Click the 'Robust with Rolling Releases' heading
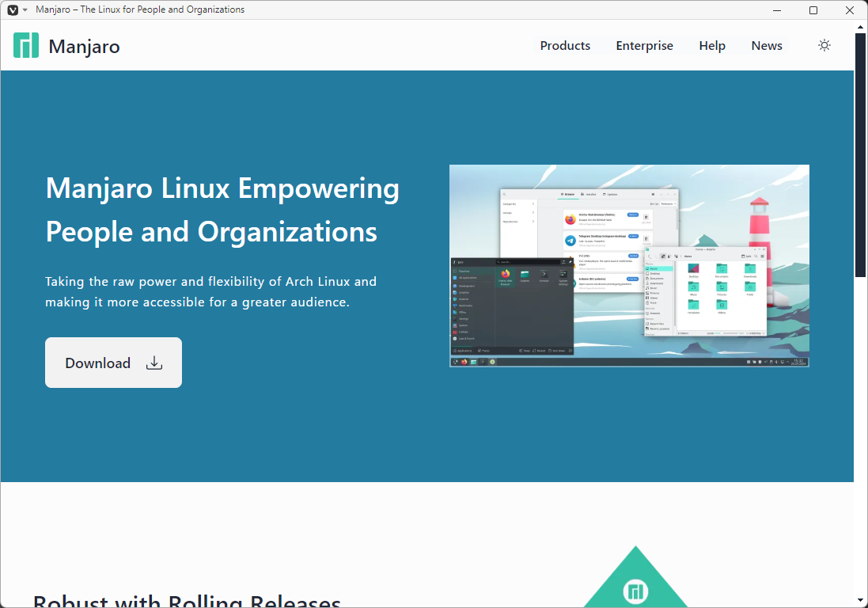The height and width of the screenshot is (608, 868). tap(187, 600)
